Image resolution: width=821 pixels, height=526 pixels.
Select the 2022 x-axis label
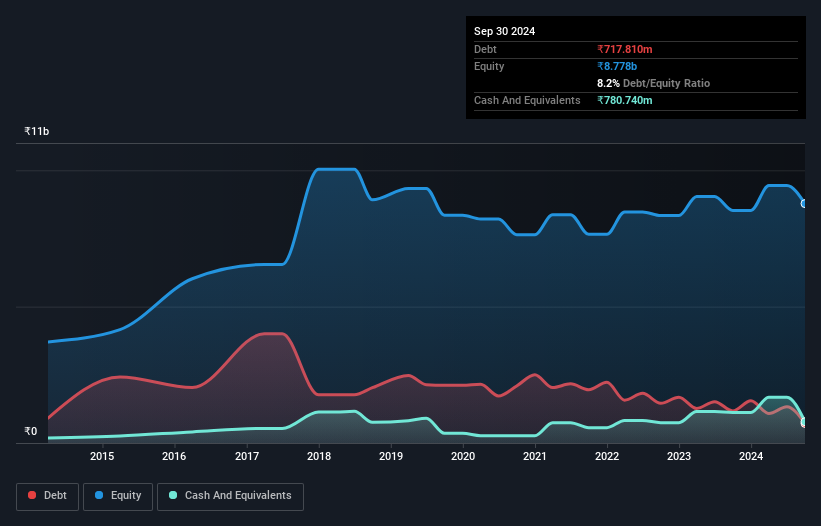607,456
